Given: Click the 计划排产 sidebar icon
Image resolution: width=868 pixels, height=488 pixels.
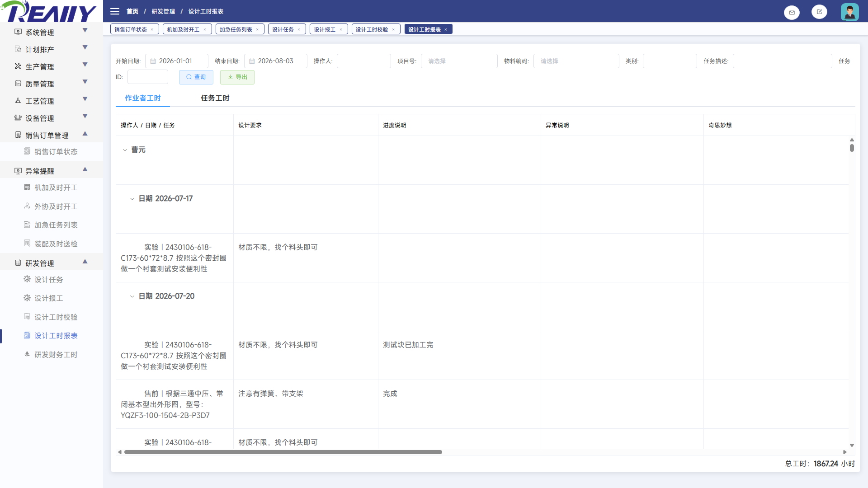Looking at the screenshot, I should tap(18, 49).
